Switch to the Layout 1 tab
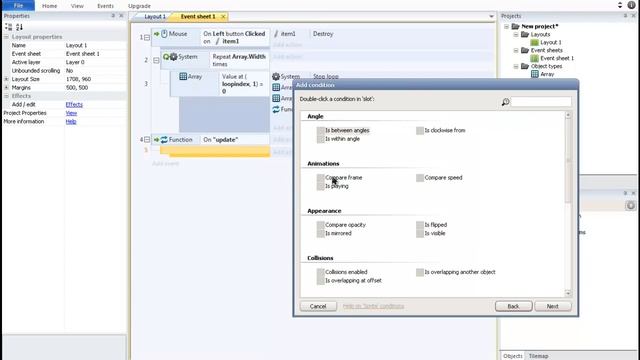Viewport: 640px width, 360px height. (155, 17)
